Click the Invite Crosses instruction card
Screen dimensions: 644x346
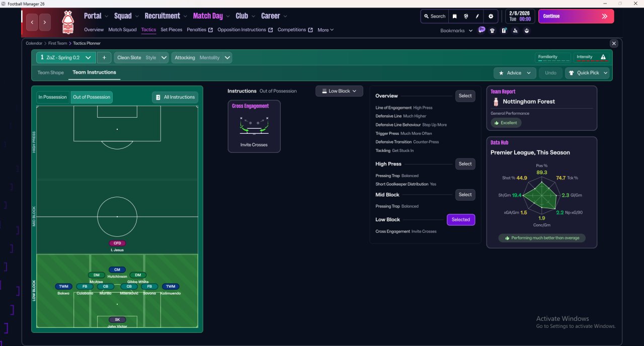(254, 126)
